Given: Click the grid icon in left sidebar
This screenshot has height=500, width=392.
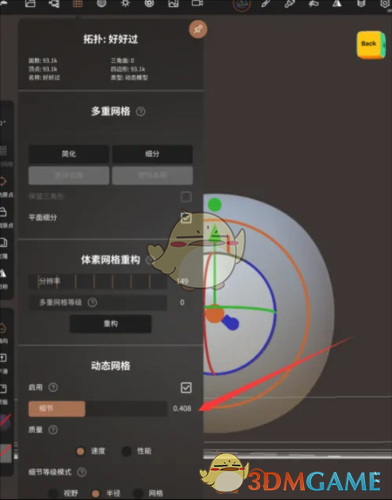Looking at the screenshot, I should coord(3,151).
